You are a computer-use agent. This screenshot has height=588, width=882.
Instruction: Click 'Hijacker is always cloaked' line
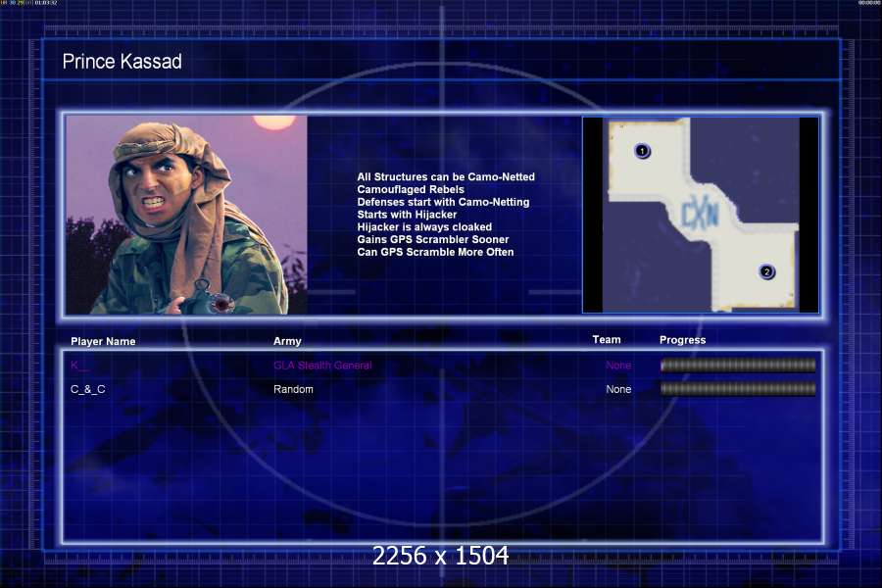[424, 226]
